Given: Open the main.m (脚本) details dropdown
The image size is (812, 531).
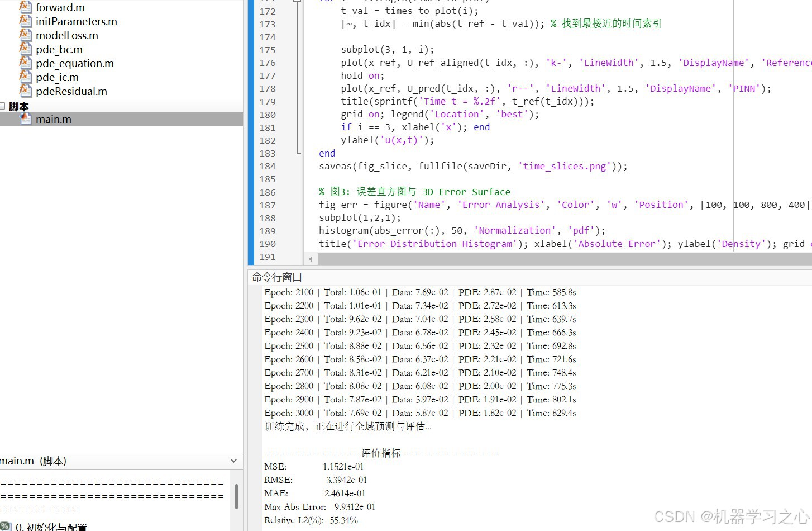Looking at the screenshot, I should 233,461.
